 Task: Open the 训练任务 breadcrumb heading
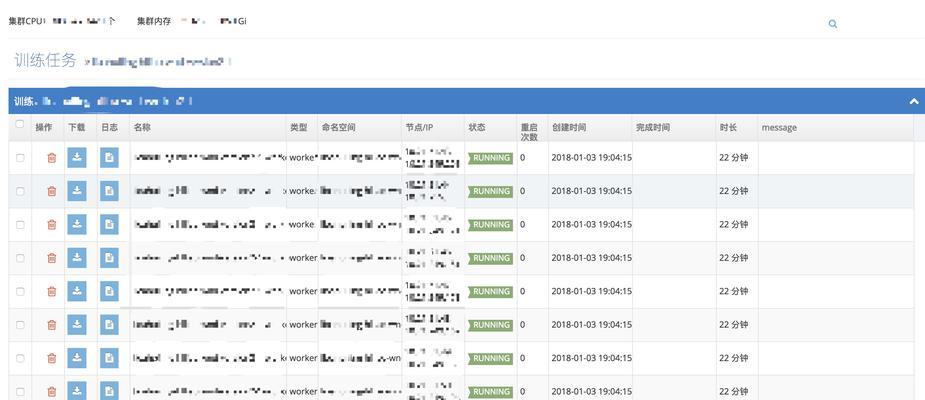45,60
